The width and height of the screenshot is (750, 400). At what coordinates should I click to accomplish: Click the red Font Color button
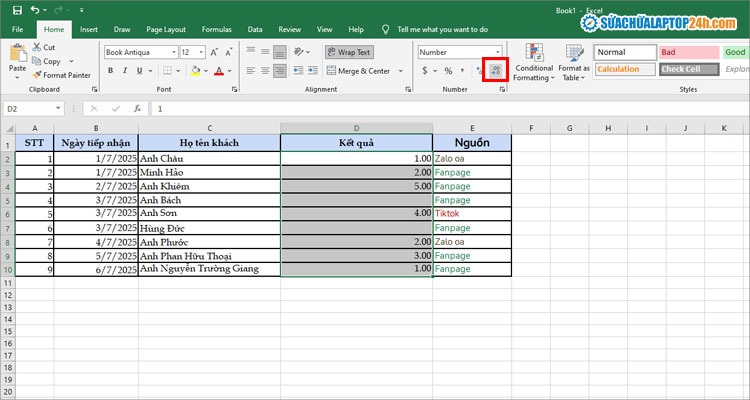coord(218,71)
